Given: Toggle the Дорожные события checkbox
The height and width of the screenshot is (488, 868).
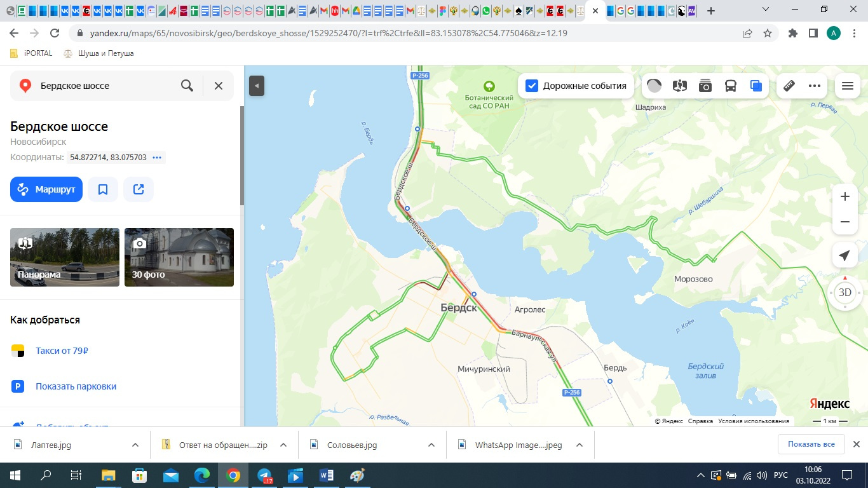Looking at the screenshot, I should [x=532, y=86].
